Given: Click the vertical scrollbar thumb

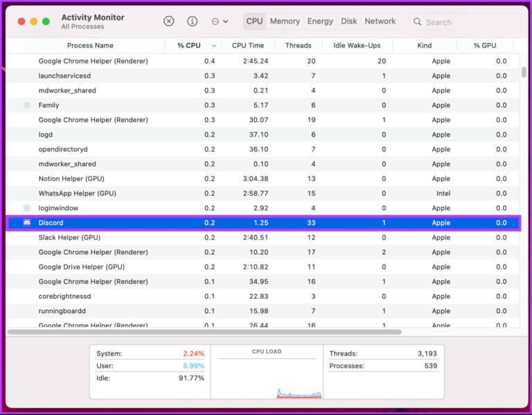Looking at the screenshot, I should (524, 72).
